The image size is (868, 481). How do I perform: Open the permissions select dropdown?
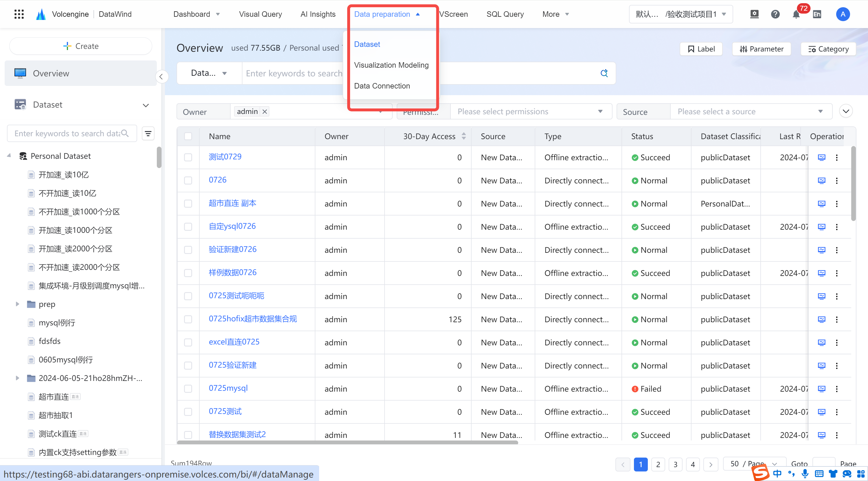(531, 111)
